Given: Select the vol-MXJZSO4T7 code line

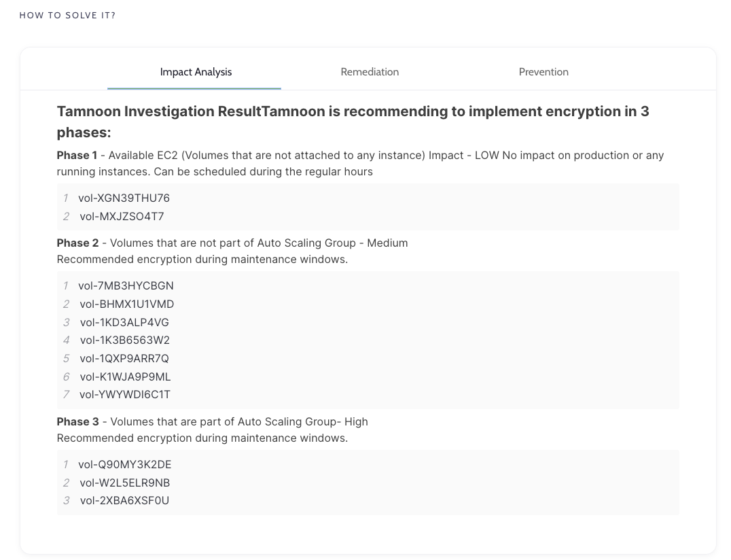Looking at the screenshot, I should (122, 217).
